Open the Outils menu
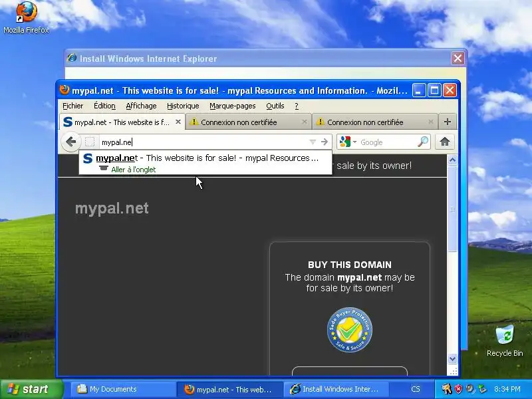The image size is (532, 399). click(275, 106)
